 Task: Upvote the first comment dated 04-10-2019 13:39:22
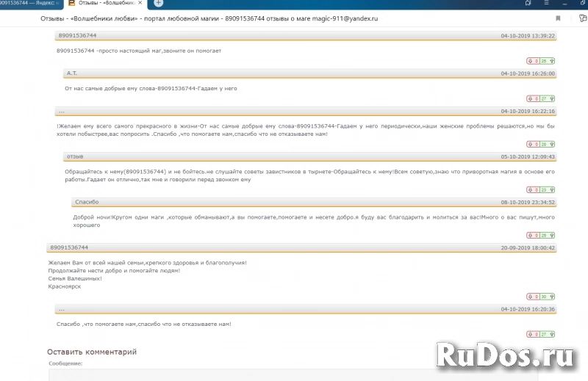point(552,61)
